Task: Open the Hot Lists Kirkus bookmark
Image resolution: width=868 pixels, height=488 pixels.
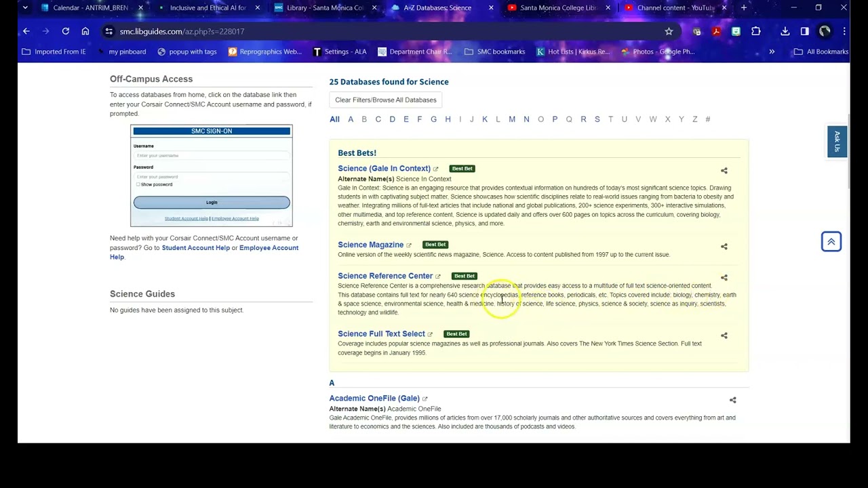Action: [573, 52]
